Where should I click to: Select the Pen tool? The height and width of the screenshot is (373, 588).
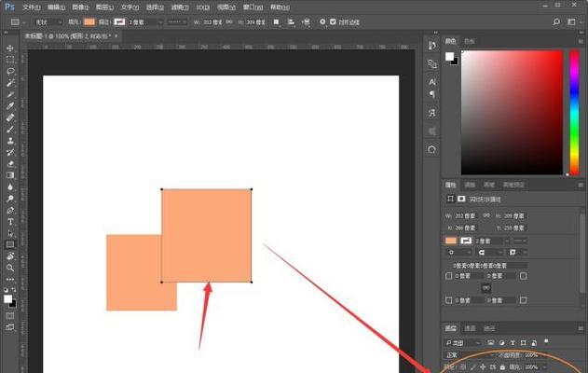point(10,210)
